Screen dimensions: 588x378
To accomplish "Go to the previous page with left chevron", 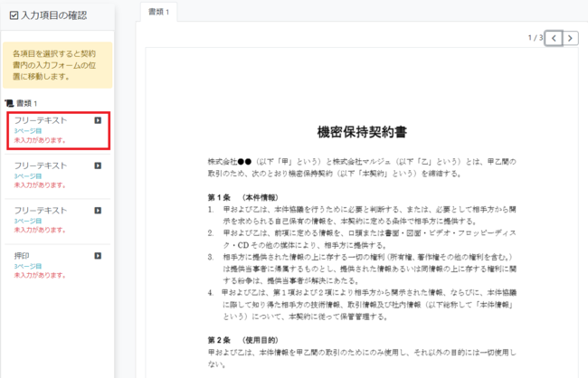I will point(554,38).
